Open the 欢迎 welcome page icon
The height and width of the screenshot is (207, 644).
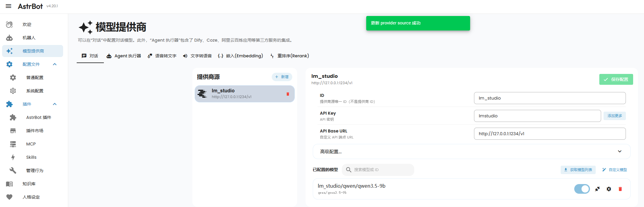click(9, 24)
